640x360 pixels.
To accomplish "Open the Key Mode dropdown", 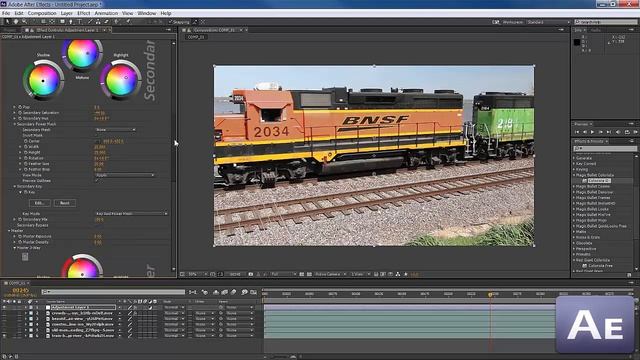I will (x=131, y=213).
